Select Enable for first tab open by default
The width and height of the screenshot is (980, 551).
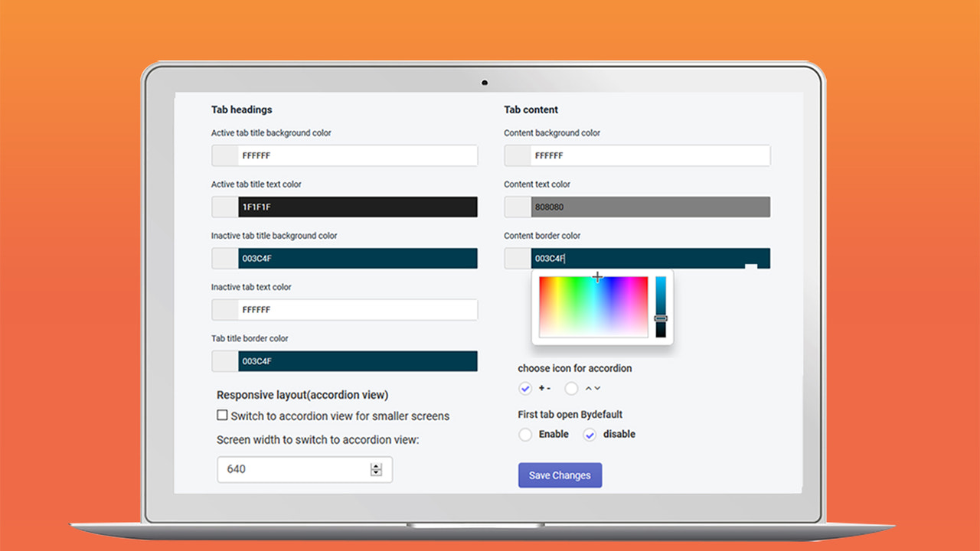point(525,435)
